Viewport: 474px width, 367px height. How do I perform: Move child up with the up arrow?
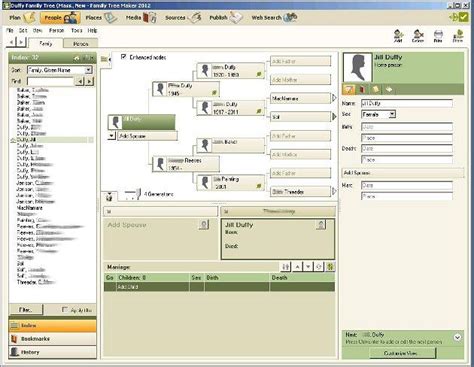[x=297, y=267]
